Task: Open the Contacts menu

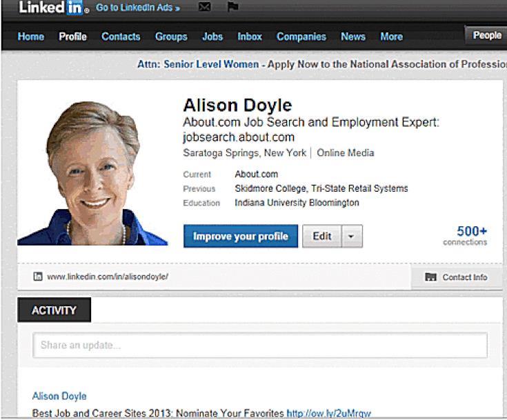Action: (121, 37)
